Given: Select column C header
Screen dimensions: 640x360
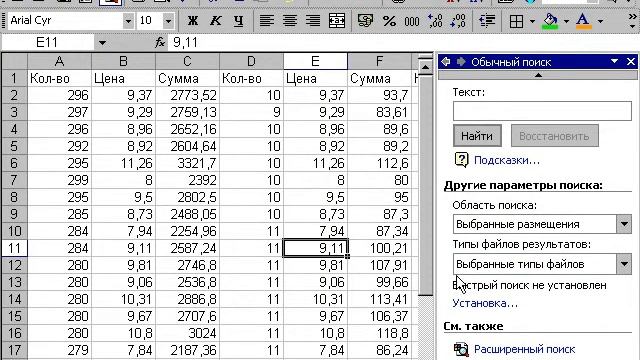Looking at the screenshot, I should (187, 61).
